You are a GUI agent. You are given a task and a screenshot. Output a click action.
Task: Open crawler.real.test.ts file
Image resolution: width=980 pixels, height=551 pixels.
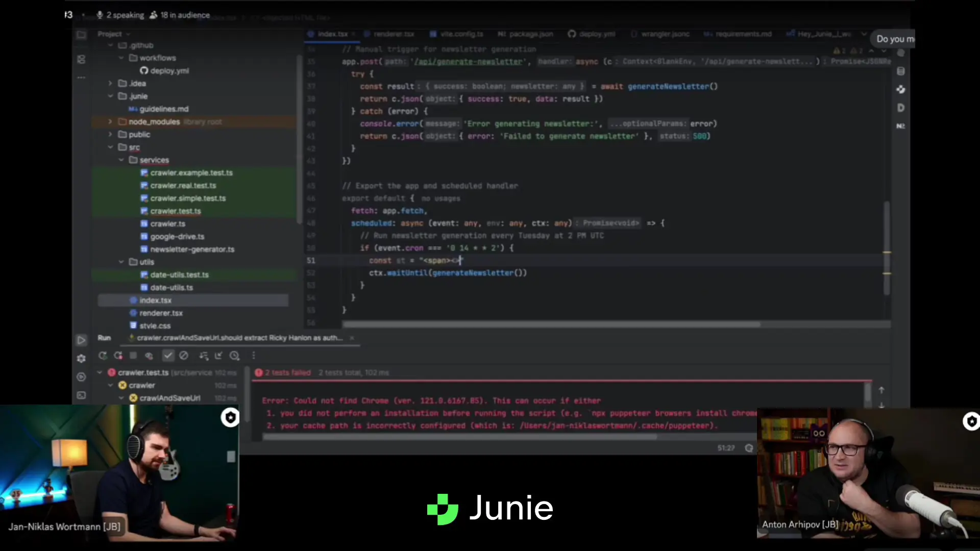[x=178, y=186]
